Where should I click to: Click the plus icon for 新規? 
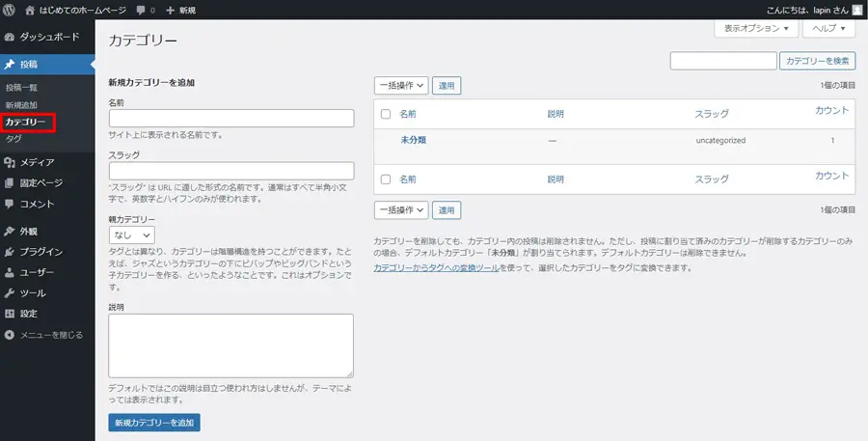click(170, 11)
